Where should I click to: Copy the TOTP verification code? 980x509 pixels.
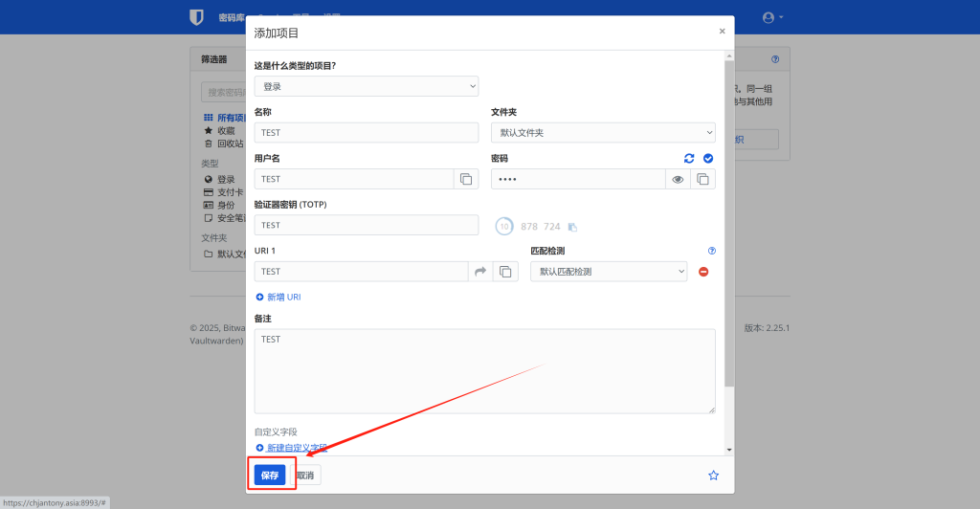click(x=572, y=227)
